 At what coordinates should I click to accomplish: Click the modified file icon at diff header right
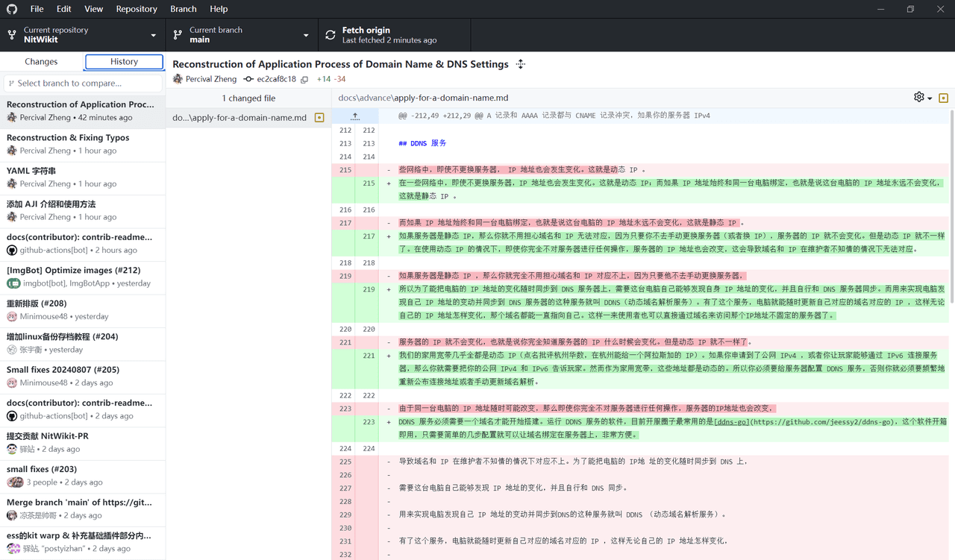[x=943, y=98]
